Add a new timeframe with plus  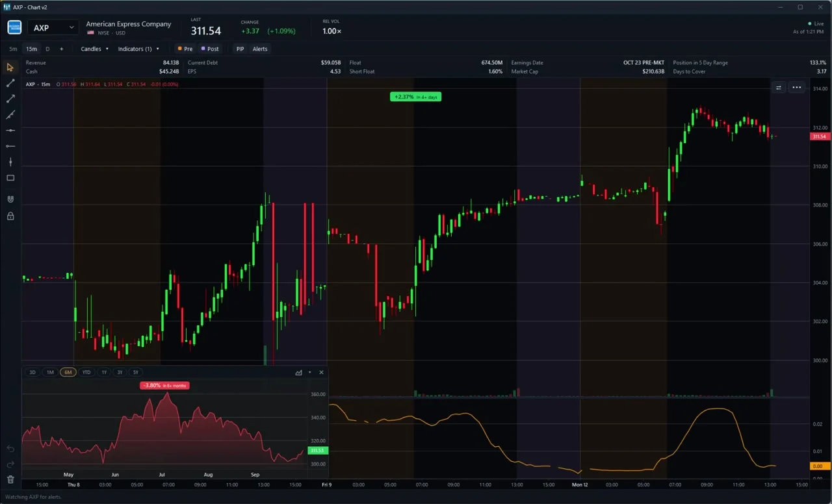click(62, 49)
